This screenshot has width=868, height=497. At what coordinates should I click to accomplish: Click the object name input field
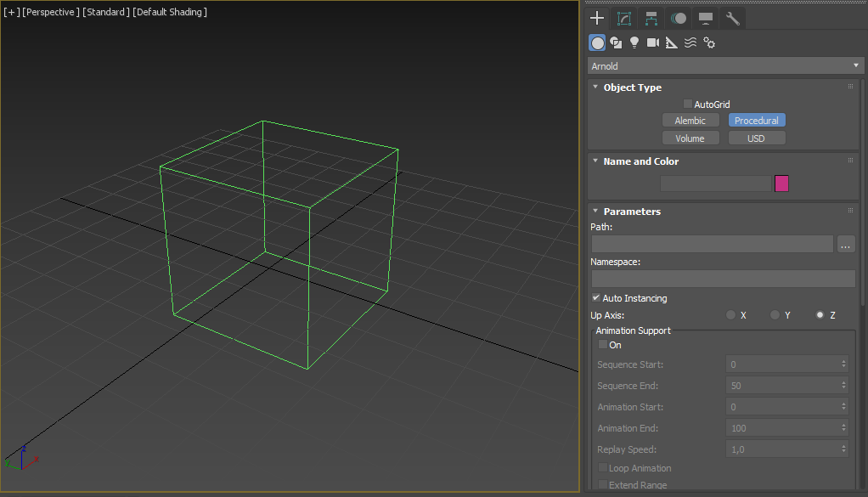[x=716, y=184]
